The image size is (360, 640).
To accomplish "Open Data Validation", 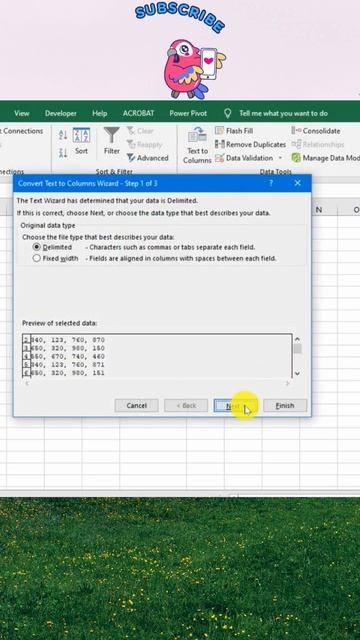I will 244,158.
